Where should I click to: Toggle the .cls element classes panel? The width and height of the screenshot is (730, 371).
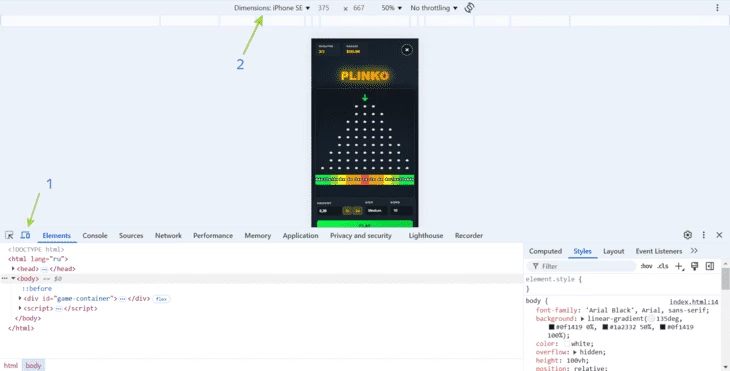pos(662,266)
